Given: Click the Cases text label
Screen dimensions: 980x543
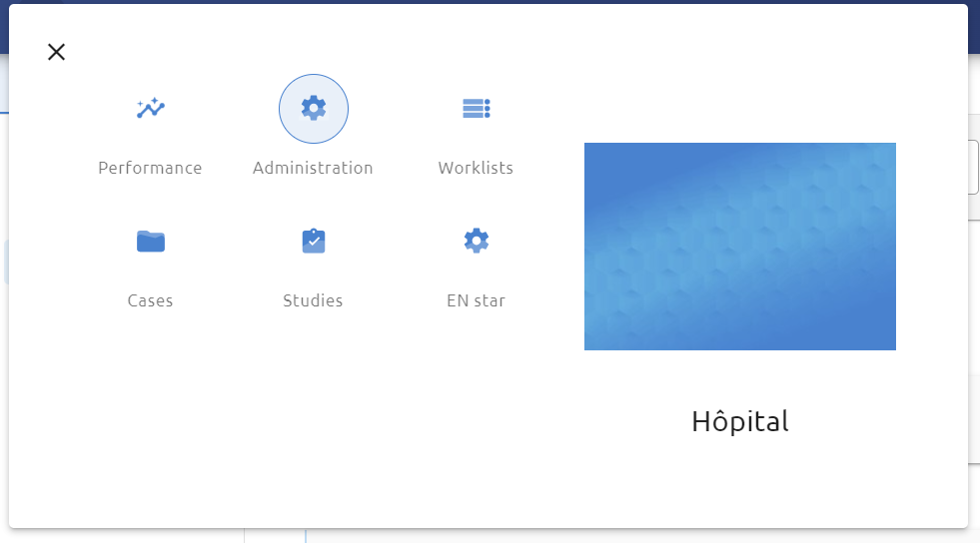Looking at the screenshot, I should [150, 300].
